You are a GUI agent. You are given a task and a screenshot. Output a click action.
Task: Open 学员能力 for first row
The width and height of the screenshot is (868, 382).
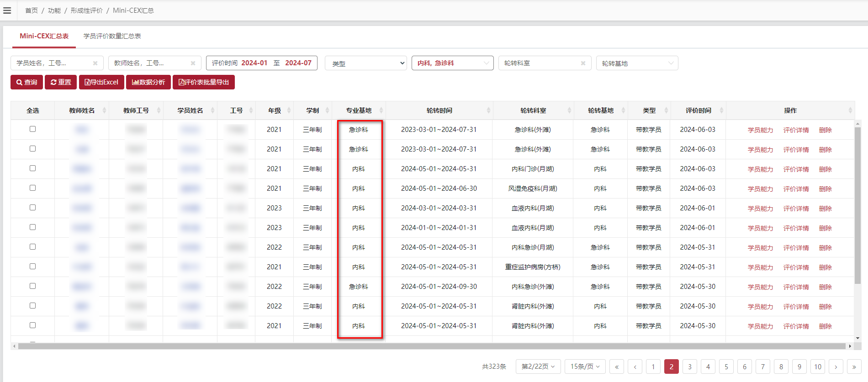pyautogui.click(x=760, y=130)
